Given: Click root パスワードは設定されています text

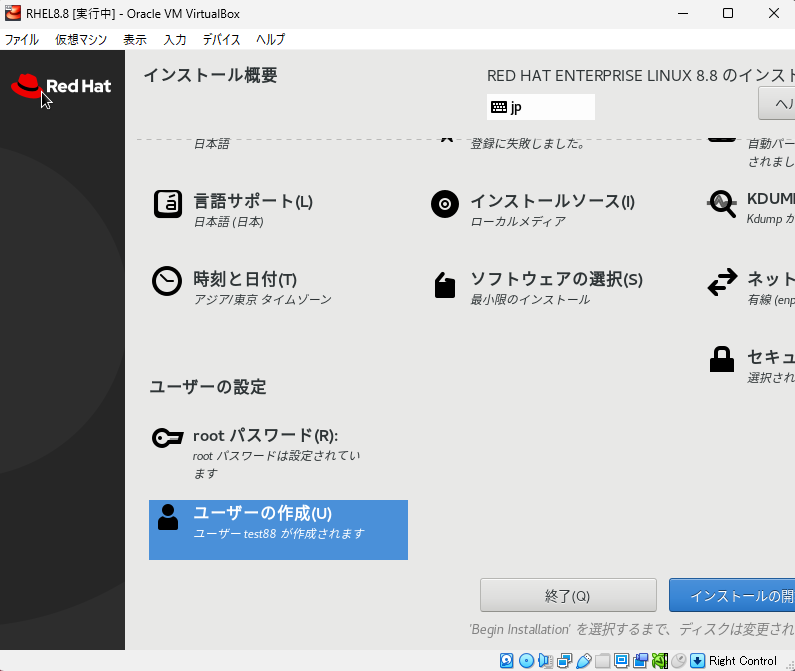Looking at the screenshot, I should pyautogui.click(x=276, y=465).
